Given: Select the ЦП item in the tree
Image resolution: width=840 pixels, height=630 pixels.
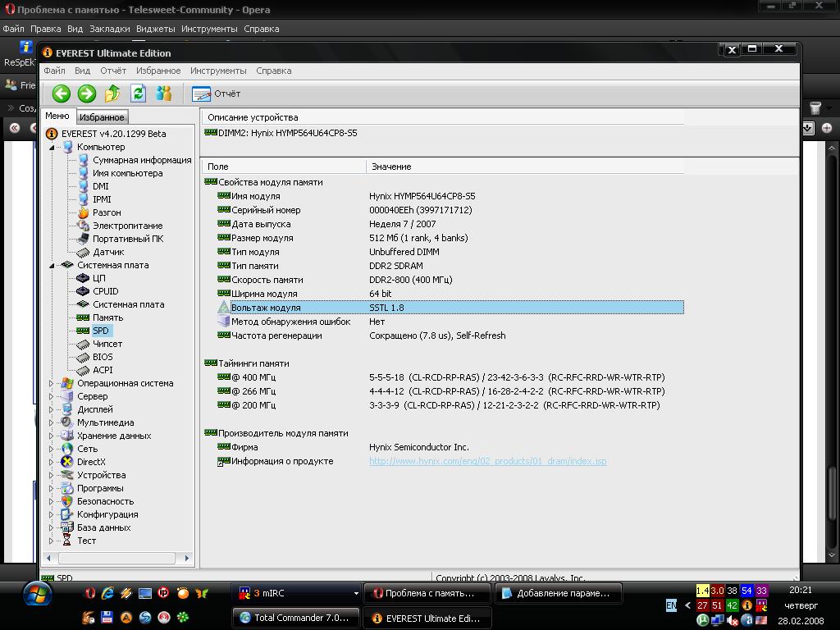Looking at the screenshot, I should click(x=98, y=278).
